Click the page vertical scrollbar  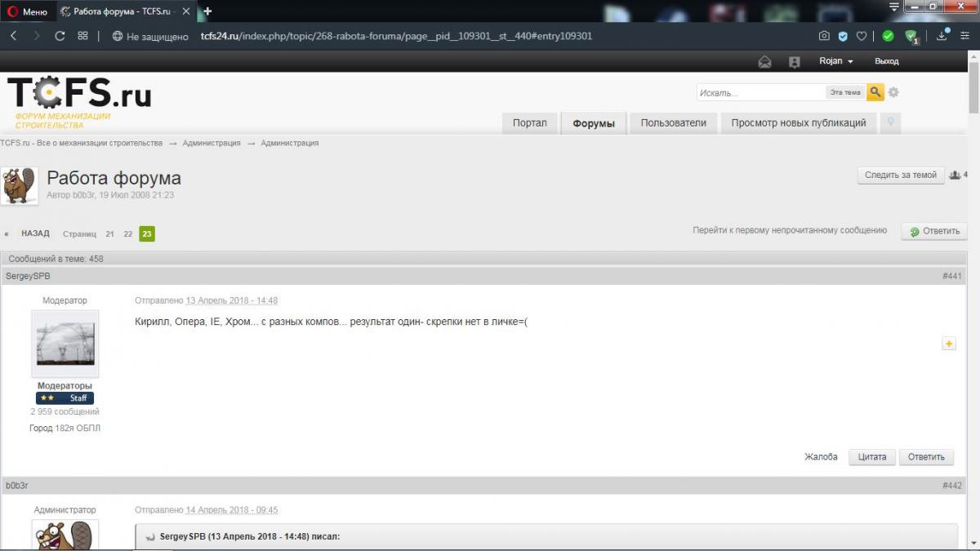point(973,300)
